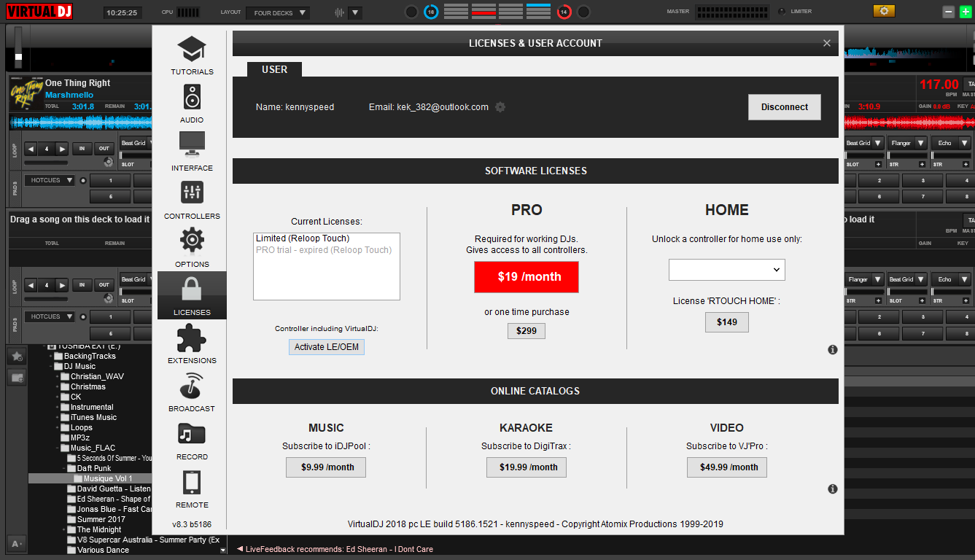Open the Controllers settings page
The width and height of the screenshot is (975, 560).
192,200
